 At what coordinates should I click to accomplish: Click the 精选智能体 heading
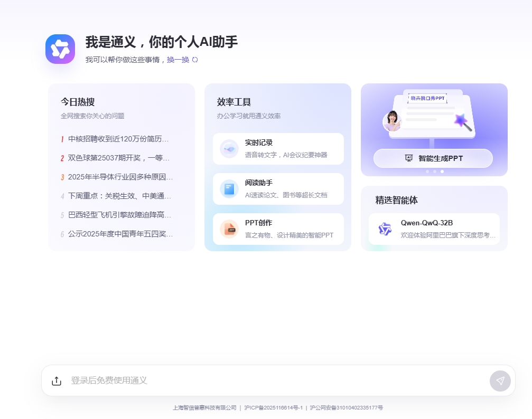pyautogui.click(x=396, y=200)
